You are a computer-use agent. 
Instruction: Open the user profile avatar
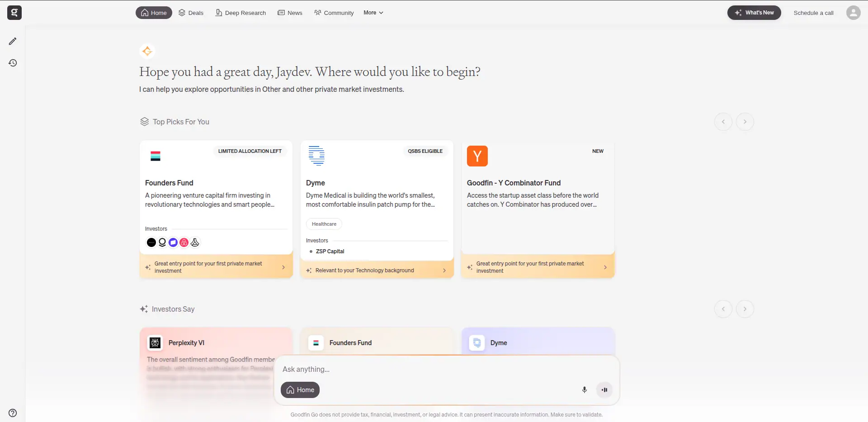tap(853, 13)
